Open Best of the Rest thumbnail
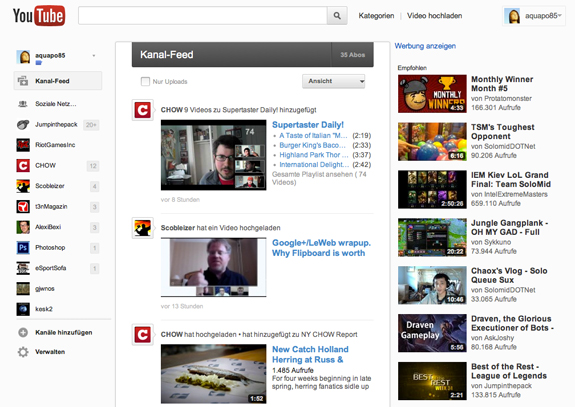 tap(432, 381)
